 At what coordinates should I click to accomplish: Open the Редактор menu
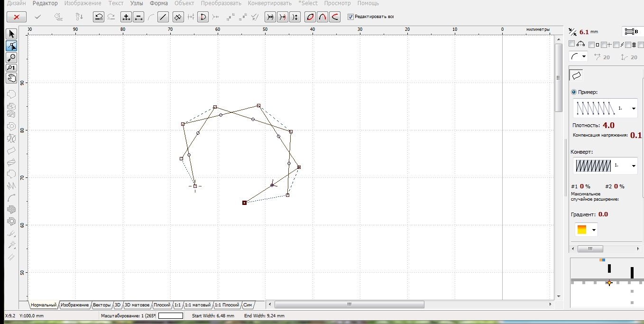[x=45, y=3]
